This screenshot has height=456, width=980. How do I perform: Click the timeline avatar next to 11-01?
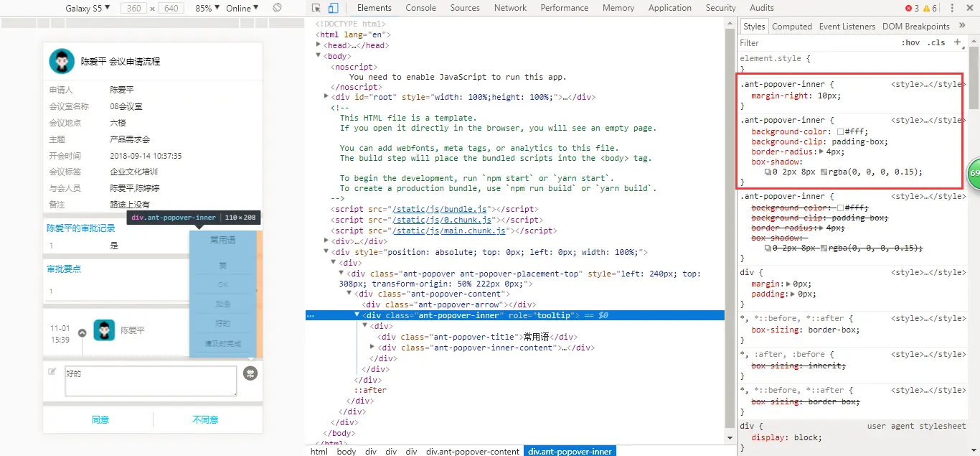pos(104,330)
